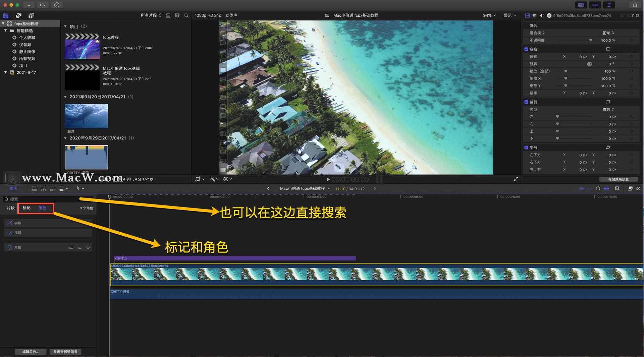
Task: Open clip appearance filmstrip icon in timeline
Action: coord(617,189)
